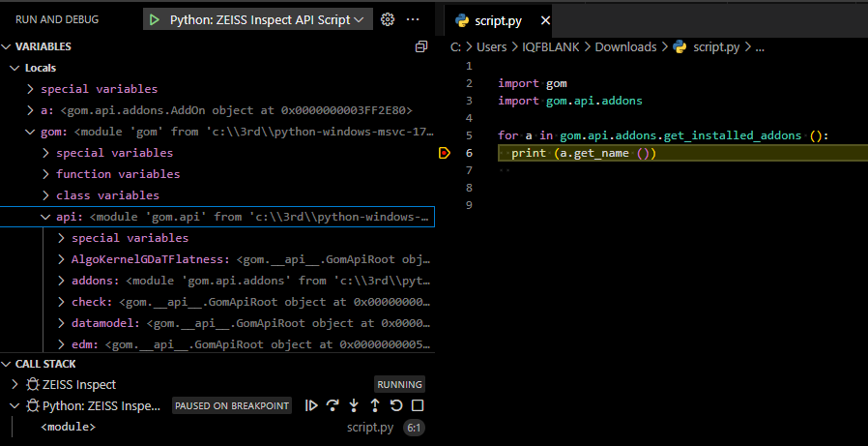The width and height of the screenshot is (868, 446).
Task: Click the Downloads breadcrumb folder
Action: tap(625, 46)
